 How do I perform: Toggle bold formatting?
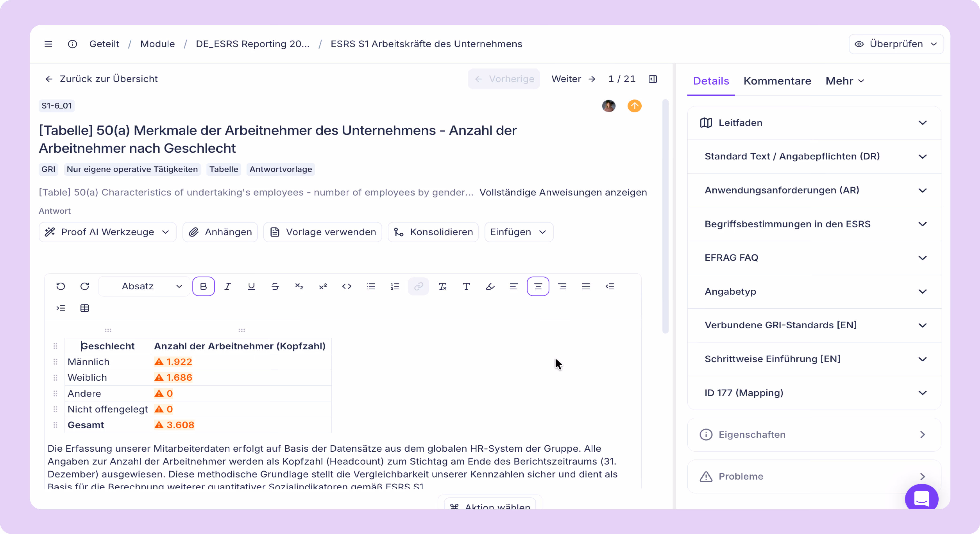pyautogui.click(x=204, y=286)
